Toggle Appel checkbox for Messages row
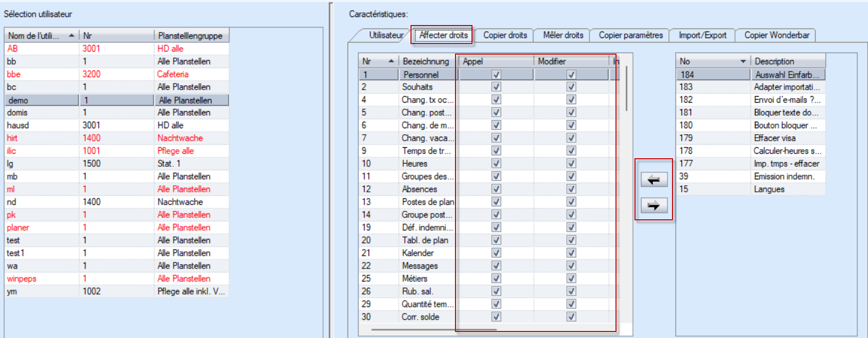The width and height of the screenshot is (868, 338). (x=496, y=266)
